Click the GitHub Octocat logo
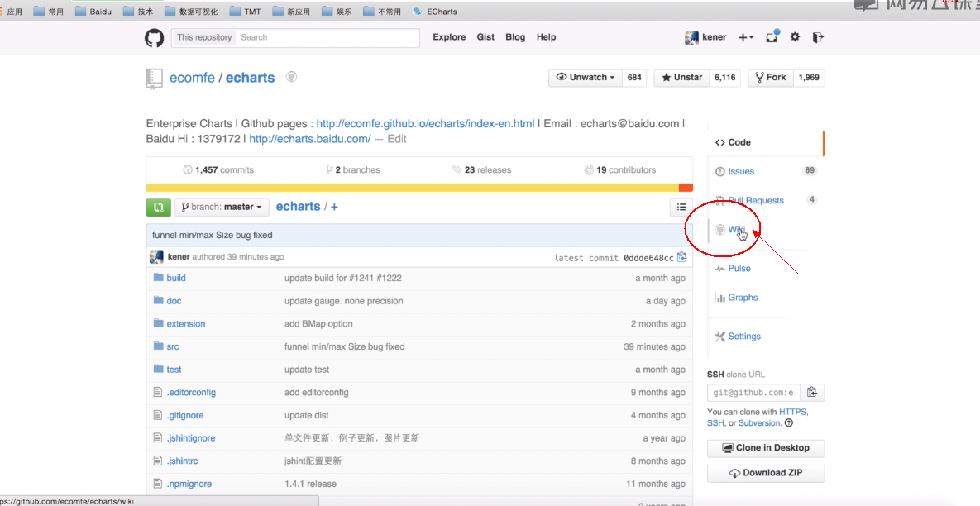 click(155, 37)
